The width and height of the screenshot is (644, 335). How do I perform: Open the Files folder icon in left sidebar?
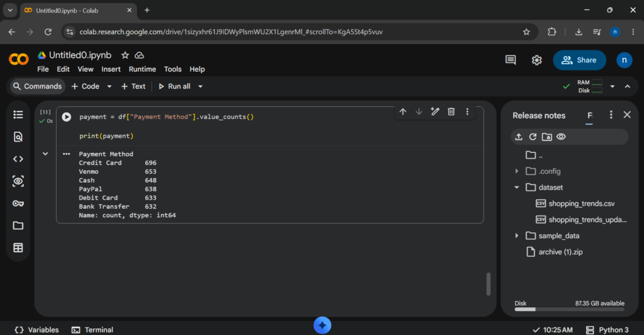(18, 225)
